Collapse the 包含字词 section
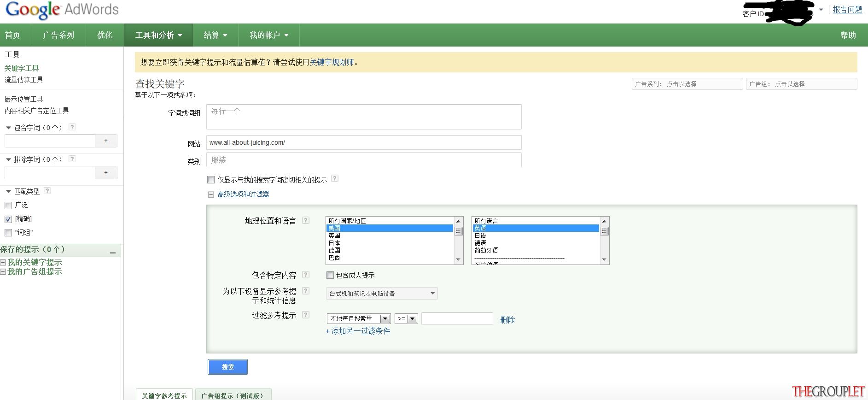The height and width of the screenshot is (400, 868). coord(8,128)
